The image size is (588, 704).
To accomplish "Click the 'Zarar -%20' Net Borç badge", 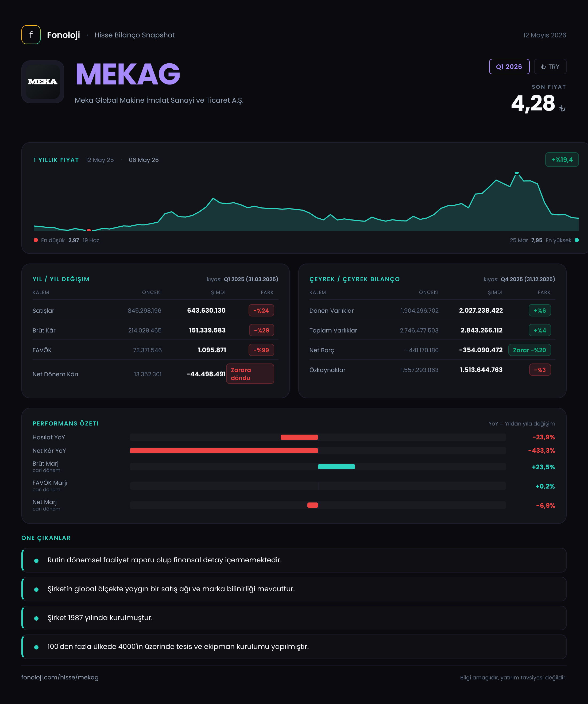I will [x=530, y=350].
